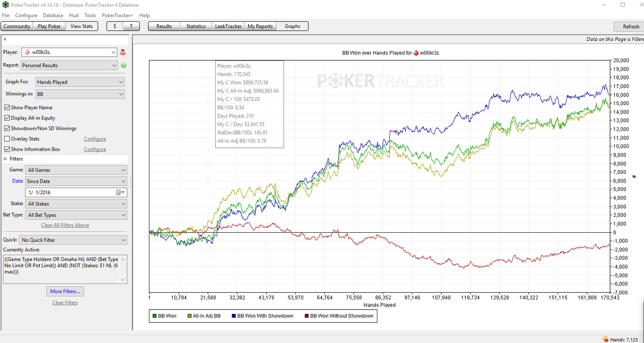Click the site icon in chart title
The width and height of the screenshot is (644, 343).
(x=416, y=53)
